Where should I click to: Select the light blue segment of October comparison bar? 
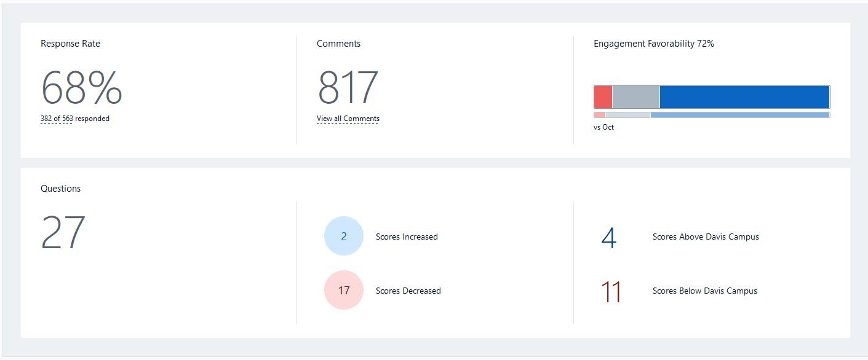tap(739, 115)
